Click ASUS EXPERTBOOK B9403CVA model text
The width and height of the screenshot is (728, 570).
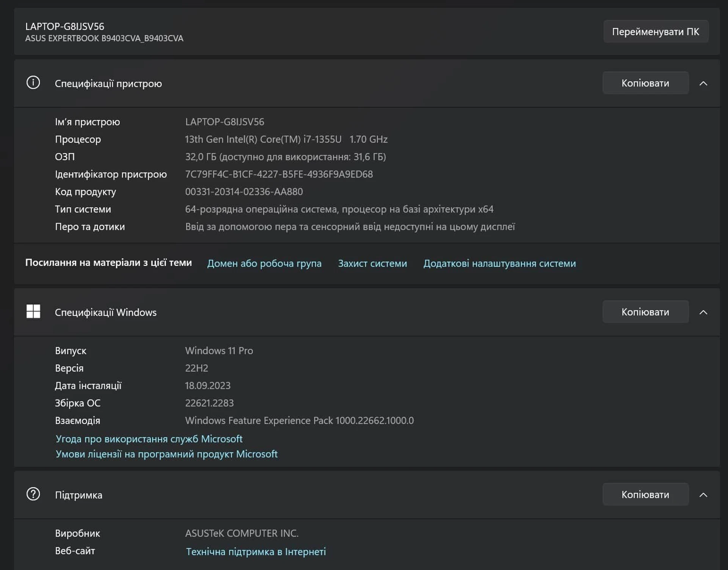(x=104, y=38)
